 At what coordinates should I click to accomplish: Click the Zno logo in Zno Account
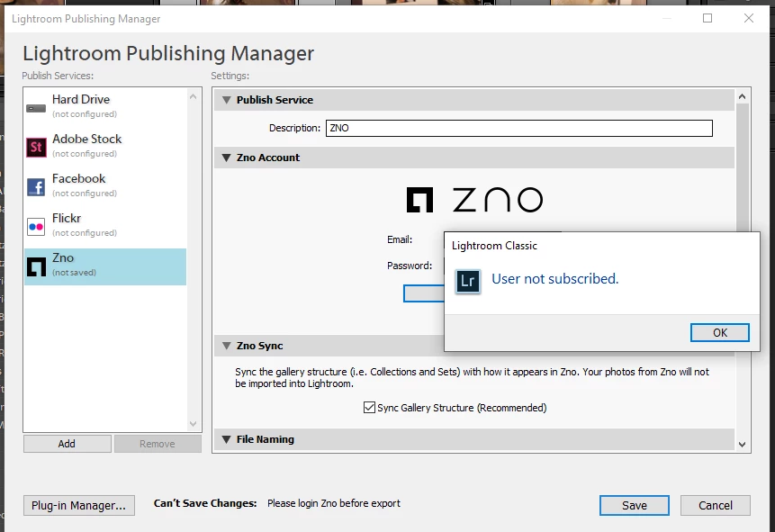point(474,200)
